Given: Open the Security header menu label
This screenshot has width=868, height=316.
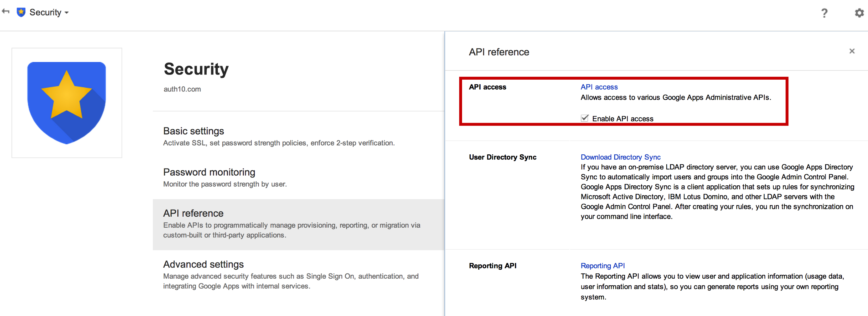Looking at the screenshot, I should tap(45, 12).
